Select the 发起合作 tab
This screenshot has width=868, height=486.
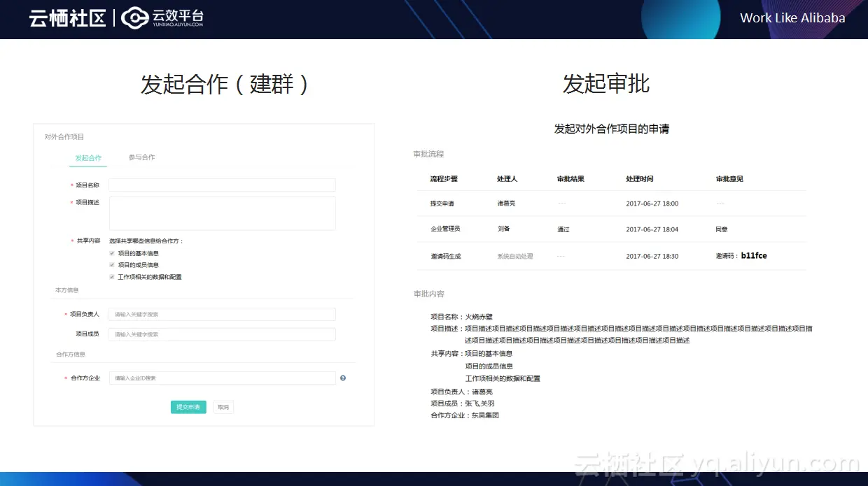(x=88, y=158)
